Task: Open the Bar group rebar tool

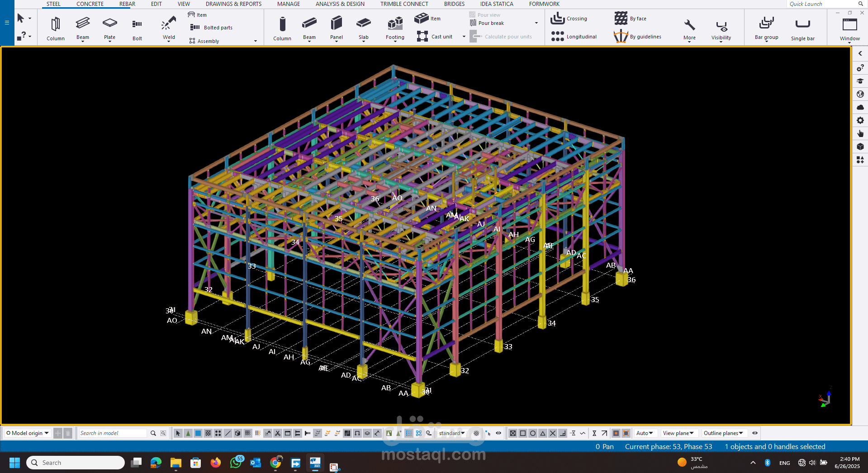Action: 766,28
